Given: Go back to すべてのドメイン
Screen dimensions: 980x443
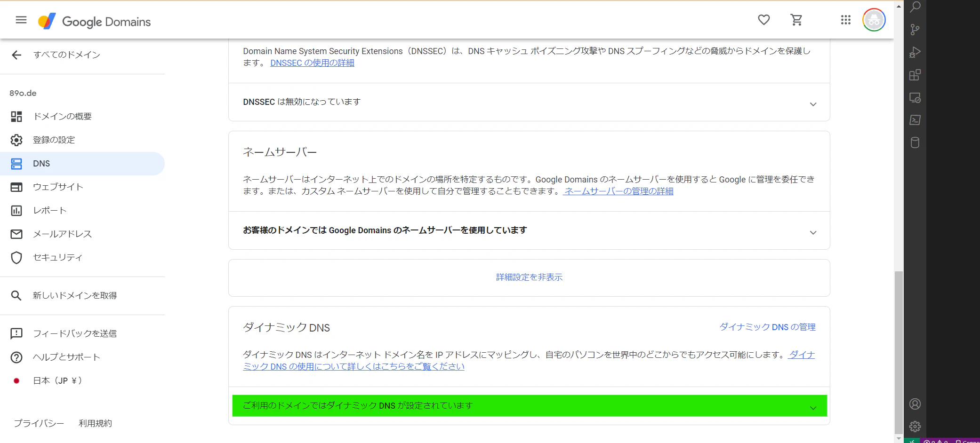Looking at the screenshot, I should [x=56, y=55].
